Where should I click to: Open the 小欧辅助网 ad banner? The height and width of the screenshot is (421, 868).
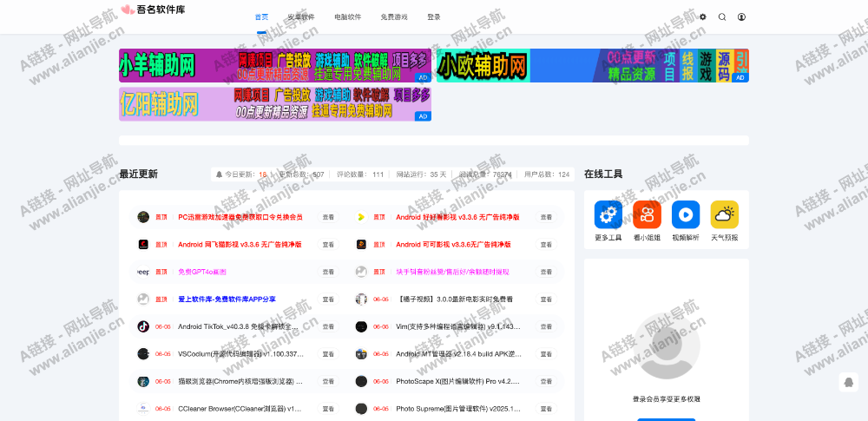tap(593, 65)
